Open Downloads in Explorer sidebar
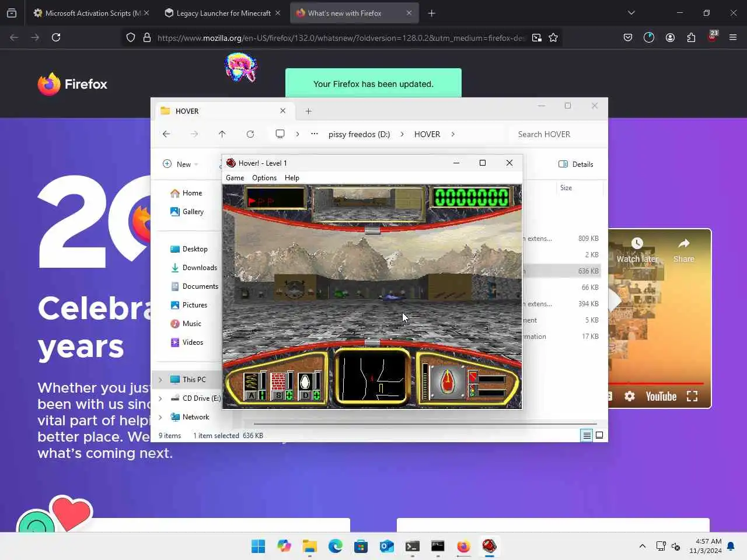 pyautogui.click(x=194, y=268)
